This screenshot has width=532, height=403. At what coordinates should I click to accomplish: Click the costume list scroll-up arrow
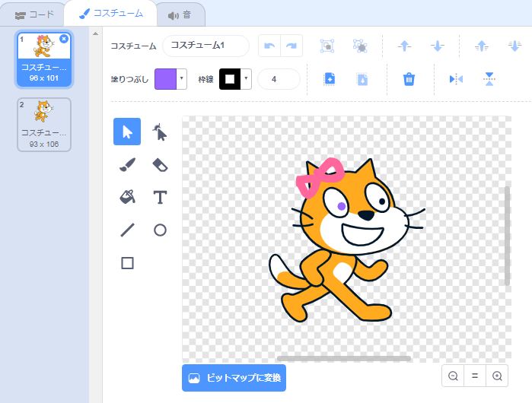[x=95, y=33]
